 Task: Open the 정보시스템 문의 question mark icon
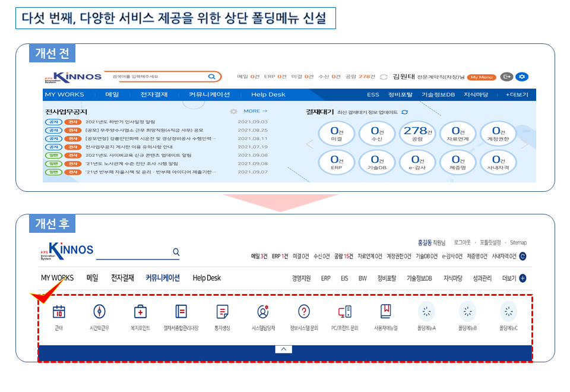tap(304, 312)
